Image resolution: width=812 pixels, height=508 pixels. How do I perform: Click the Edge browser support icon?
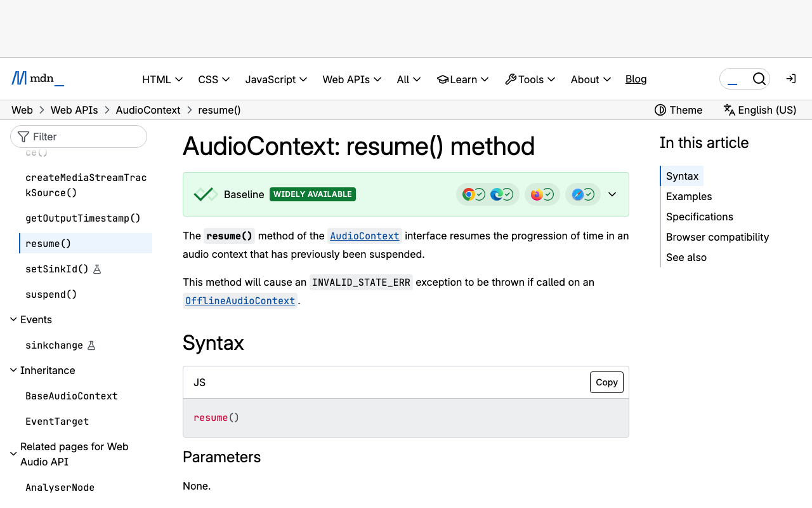pos(497,194)
